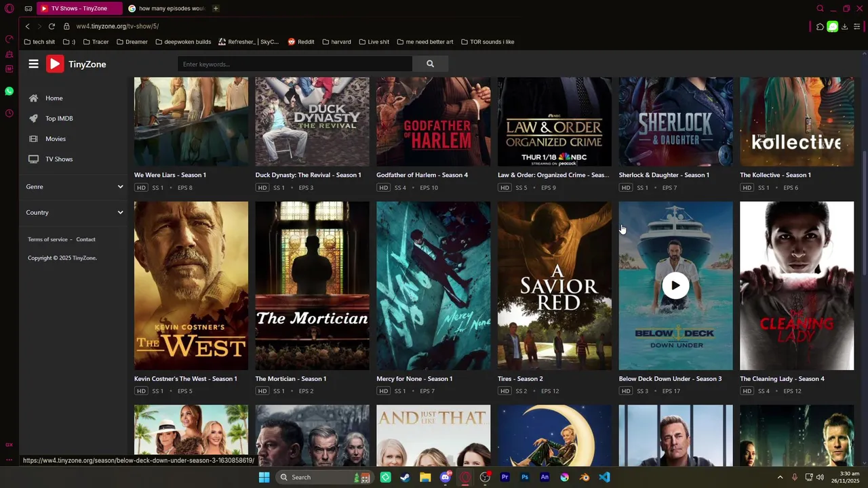Click the padlock site info icon
Viewport: 868px width, 488px height.
(66, 26)
